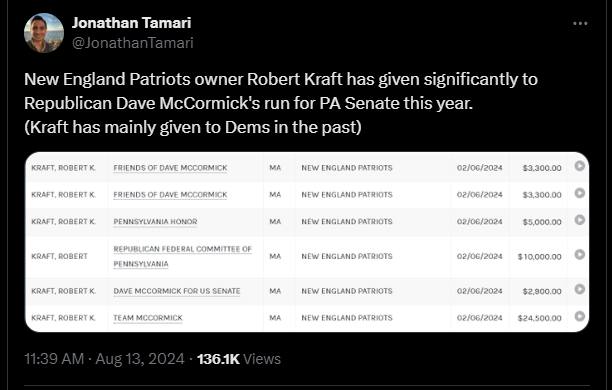Image resolution: width=612 pixels, height=390 pixels.
Task: Open the Pennsylvania Honor committee link
Action: (155, 222)
